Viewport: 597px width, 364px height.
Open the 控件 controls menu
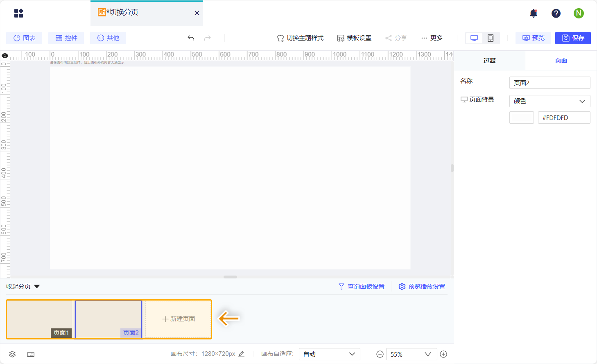click(66, 38)
